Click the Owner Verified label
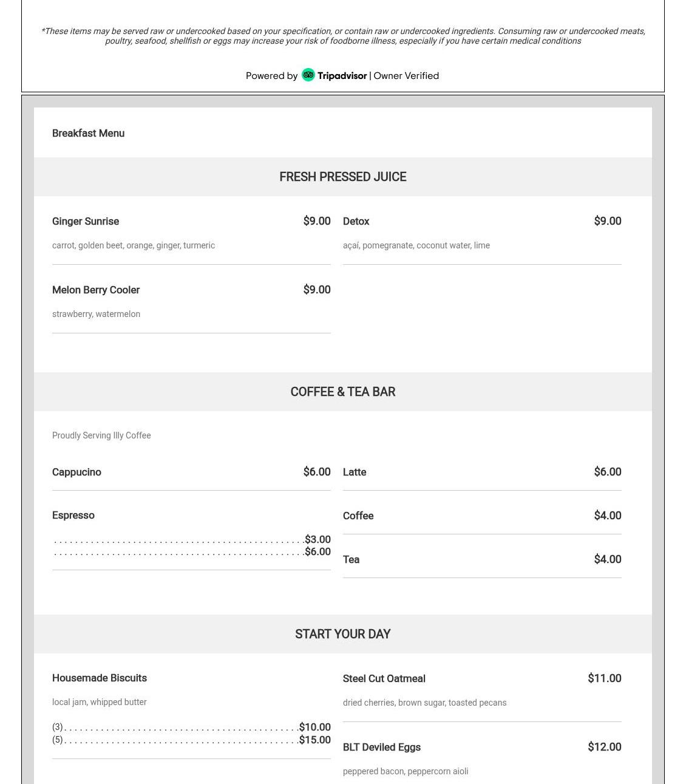This screenshot has height=784, width=686. (x=406, y=76)
